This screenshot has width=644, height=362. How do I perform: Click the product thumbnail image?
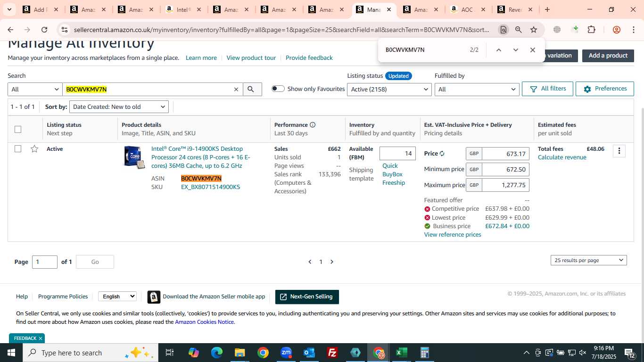134,157
